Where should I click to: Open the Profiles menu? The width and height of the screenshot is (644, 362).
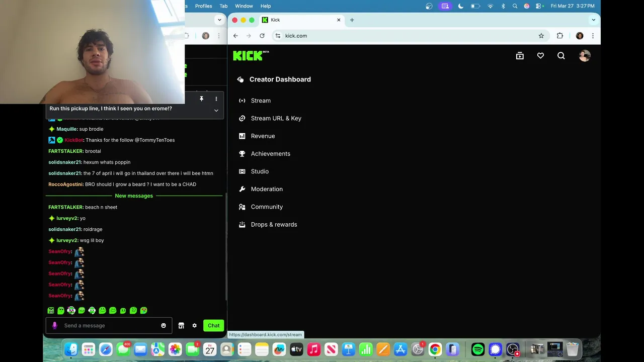(x=203, y=6)
